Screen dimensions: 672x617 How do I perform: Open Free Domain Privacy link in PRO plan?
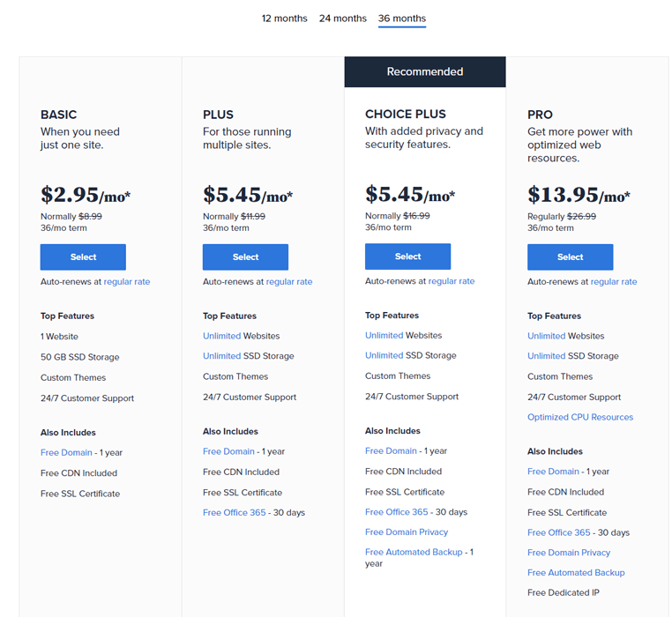click(x=569, y=553)
